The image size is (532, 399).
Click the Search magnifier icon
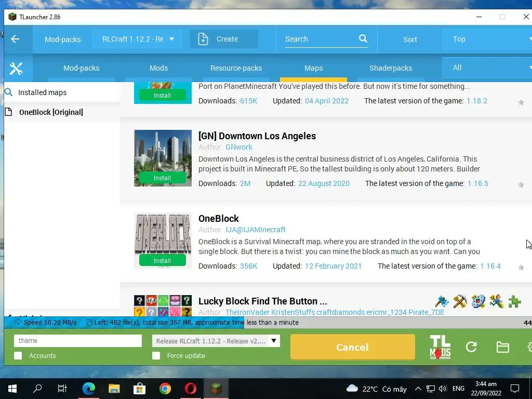[x=363, y=38]
